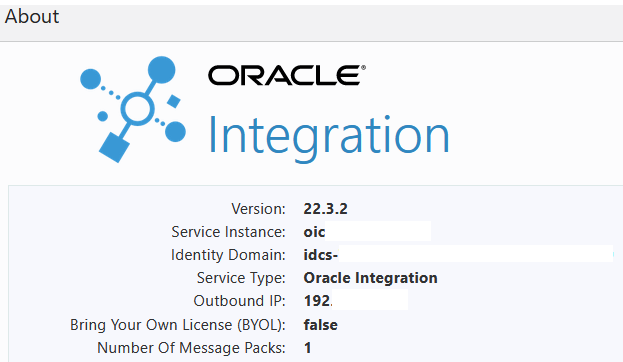Select the Oracle Integration service type value
This screenshot has height=362, width=623.
pos(370,278)
